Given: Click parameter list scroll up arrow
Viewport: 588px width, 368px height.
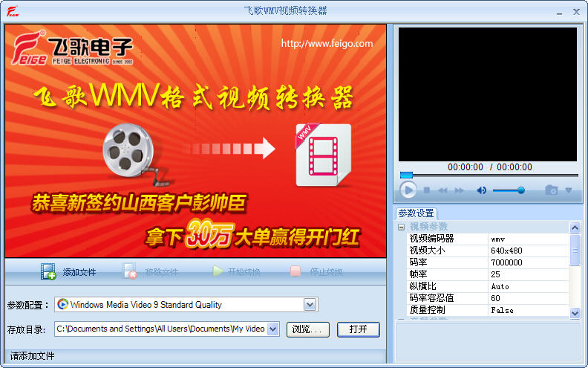Looking at the screenshot, I should 575,227.
